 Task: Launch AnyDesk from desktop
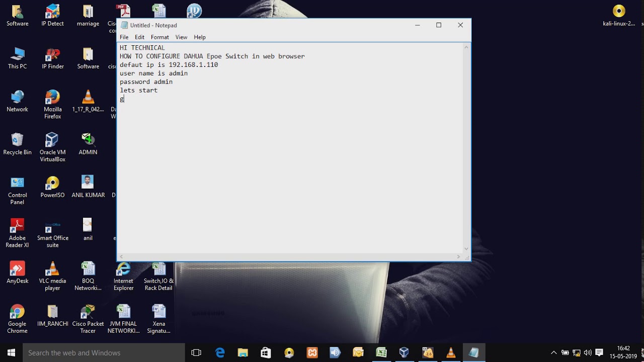18,273
